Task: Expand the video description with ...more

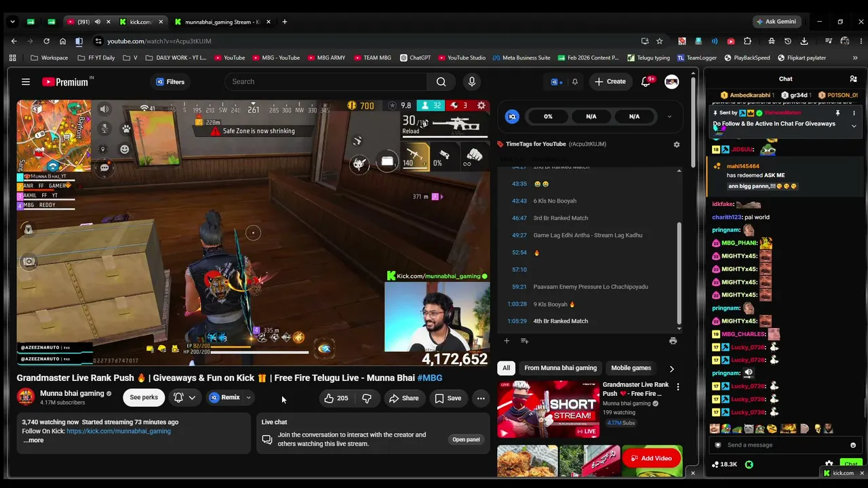Action: pos(33,441)
